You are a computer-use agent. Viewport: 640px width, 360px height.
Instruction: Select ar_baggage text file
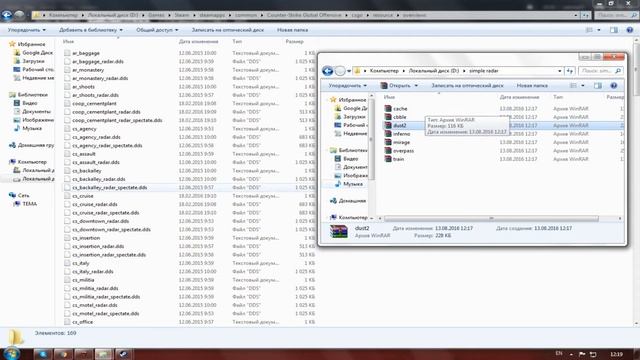click(86, 53)
